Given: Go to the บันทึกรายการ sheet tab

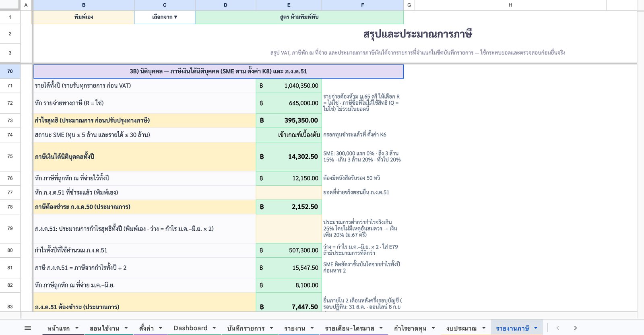Looking at the screenshot, I should [x=246, y=328].
